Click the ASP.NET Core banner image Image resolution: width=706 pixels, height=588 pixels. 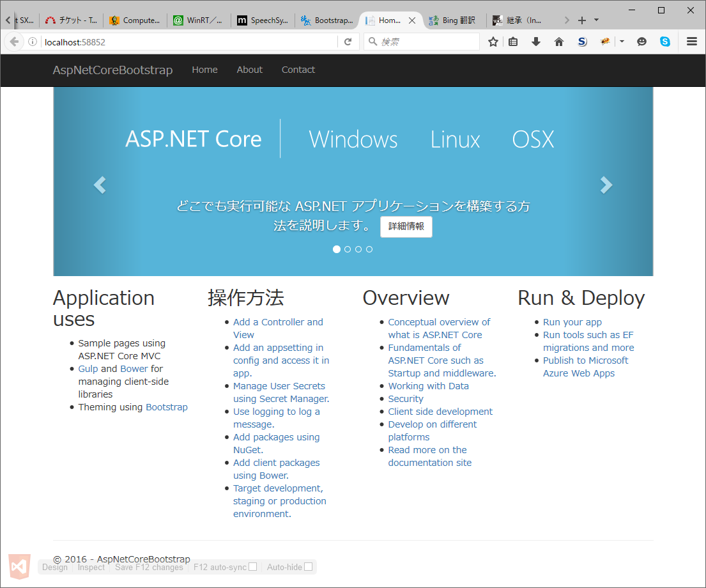pyautogui.click(x=353, y=181)
